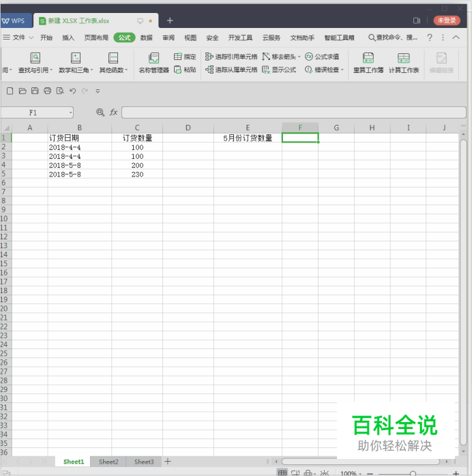The image size is (472, 476).
Task: Open 其他函数 other functions icon
Action: pyautogui.click(x=113, y=58)
